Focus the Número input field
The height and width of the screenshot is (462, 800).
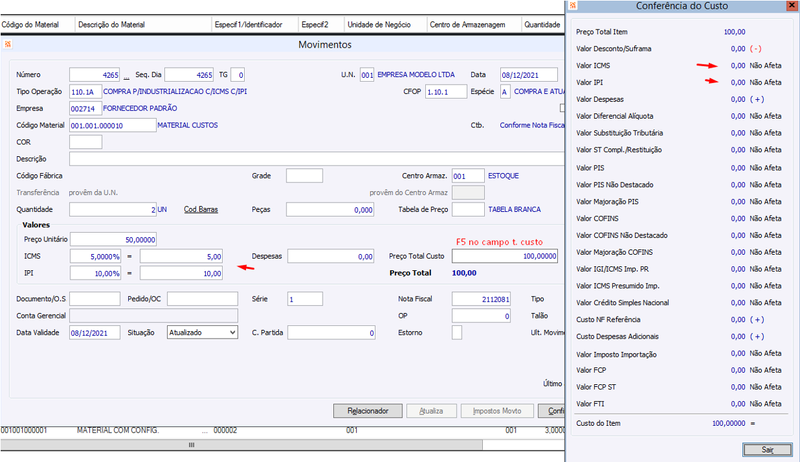(x=94, y=75)
